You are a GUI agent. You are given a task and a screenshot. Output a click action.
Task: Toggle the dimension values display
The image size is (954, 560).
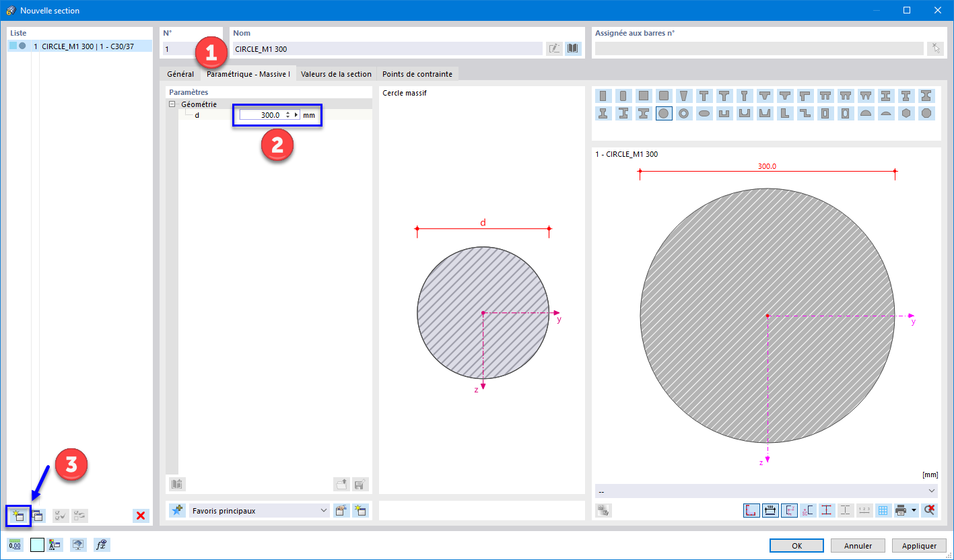(x=770, y=510)
